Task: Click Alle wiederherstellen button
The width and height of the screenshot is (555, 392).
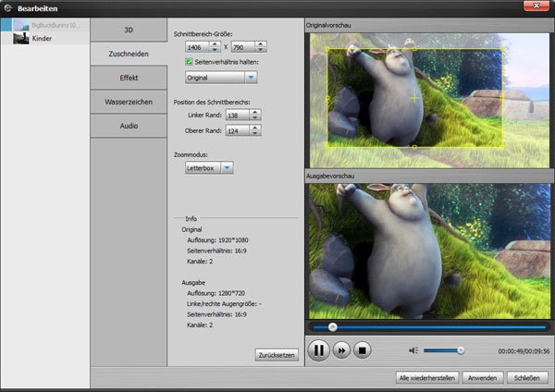Action: click(426, 378)
